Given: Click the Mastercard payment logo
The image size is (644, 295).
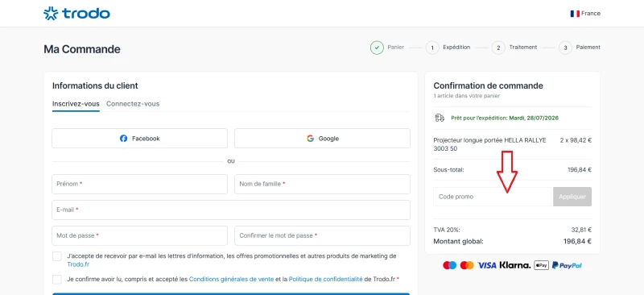Looking at the screenshot, I should coord(467,265).
